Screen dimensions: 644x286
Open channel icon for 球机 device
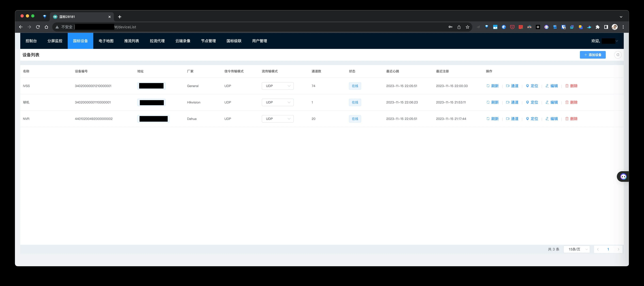(508, 102)
